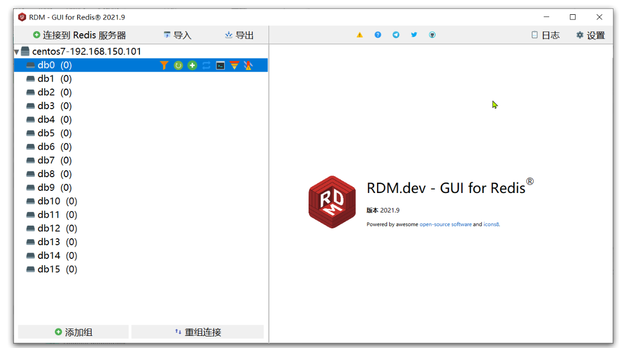Viewport: 644px width, 348px height.
Task: Open the key filter icon on db0
Action: click(164, 65)
